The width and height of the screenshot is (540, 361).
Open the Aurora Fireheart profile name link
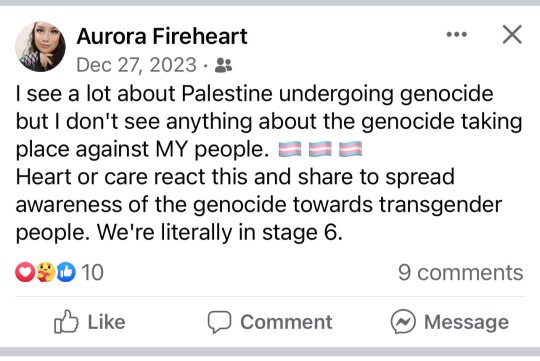pyautogui.click(x=162, y=36)
